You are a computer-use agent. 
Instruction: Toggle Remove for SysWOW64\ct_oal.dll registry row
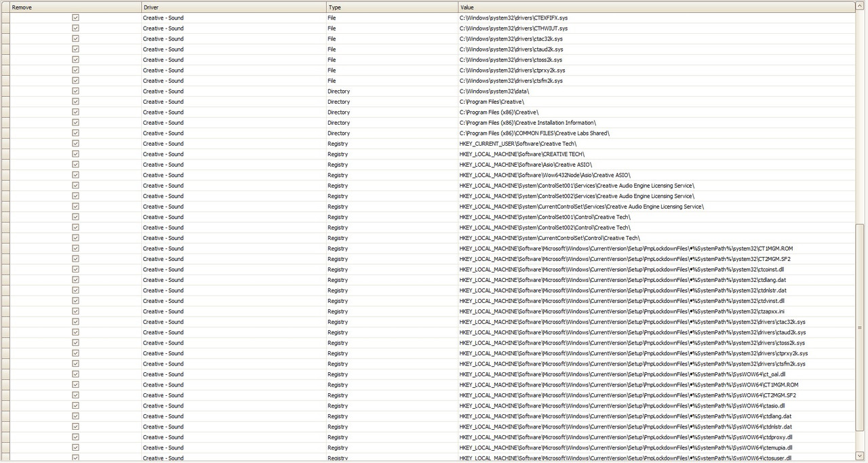(x=75, y=374)
